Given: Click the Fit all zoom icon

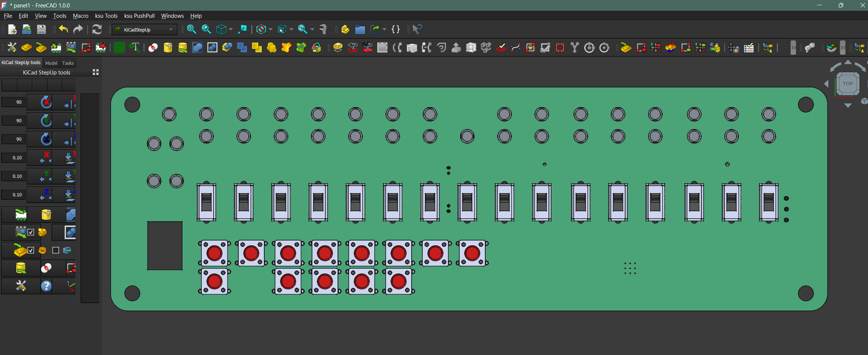Looking at the screenshot, I should tap(191, 29).
